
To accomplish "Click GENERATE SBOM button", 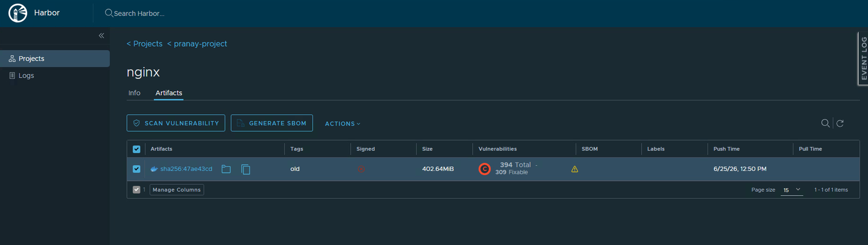I will pyautogui.click(x=272, y=123).
